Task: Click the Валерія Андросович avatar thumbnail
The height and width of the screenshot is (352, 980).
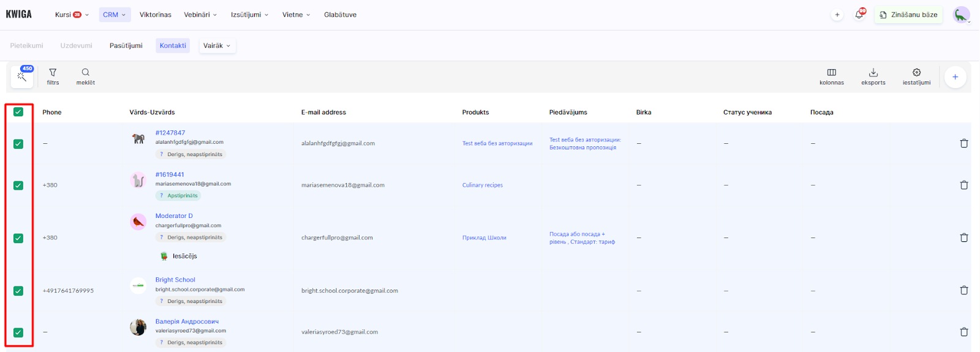Action: click(138, 327)
